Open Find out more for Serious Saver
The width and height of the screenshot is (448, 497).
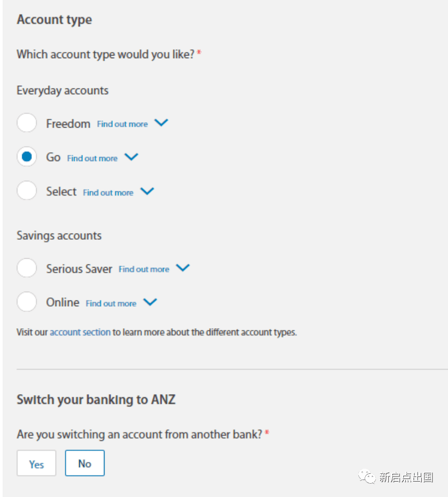[x=144, y=269]
